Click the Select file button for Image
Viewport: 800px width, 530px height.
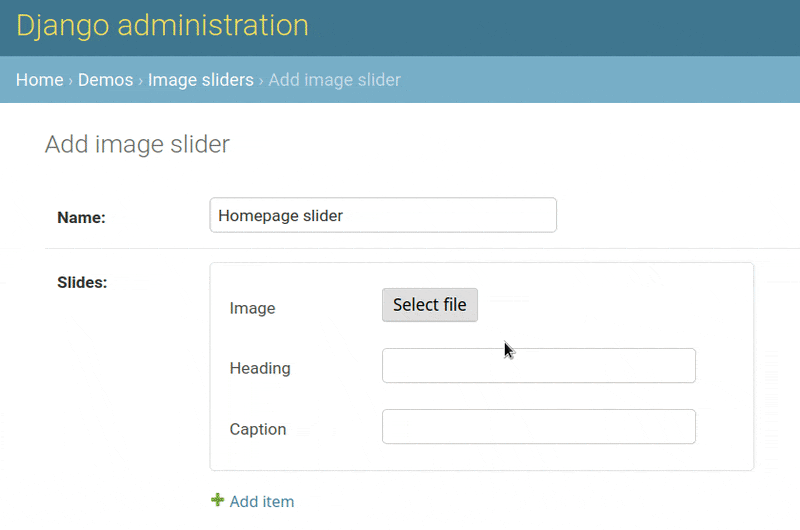click(x=430, y=305)
